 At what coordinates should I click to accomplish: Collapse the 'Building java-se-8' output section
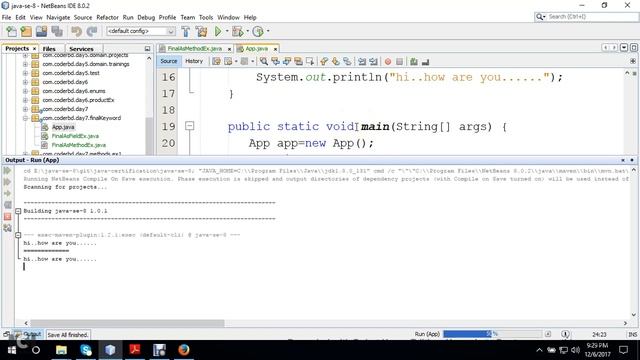18,211
